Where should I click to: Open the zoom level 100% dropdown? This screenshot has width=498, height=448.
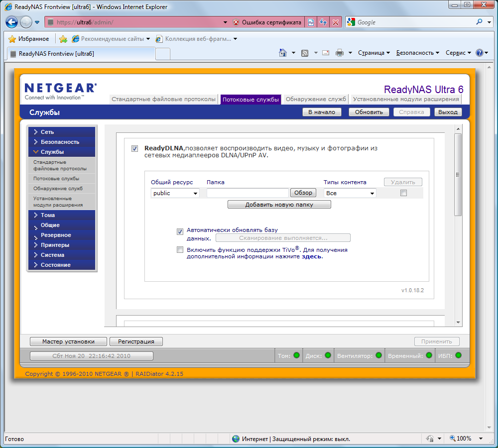point(481,439)
